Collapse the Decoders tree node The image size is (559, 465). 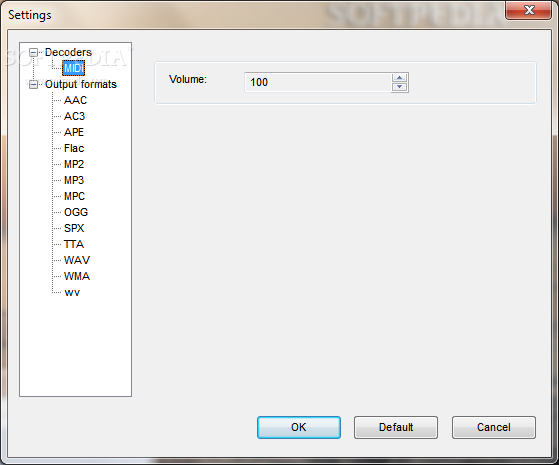tap(33, 52)
